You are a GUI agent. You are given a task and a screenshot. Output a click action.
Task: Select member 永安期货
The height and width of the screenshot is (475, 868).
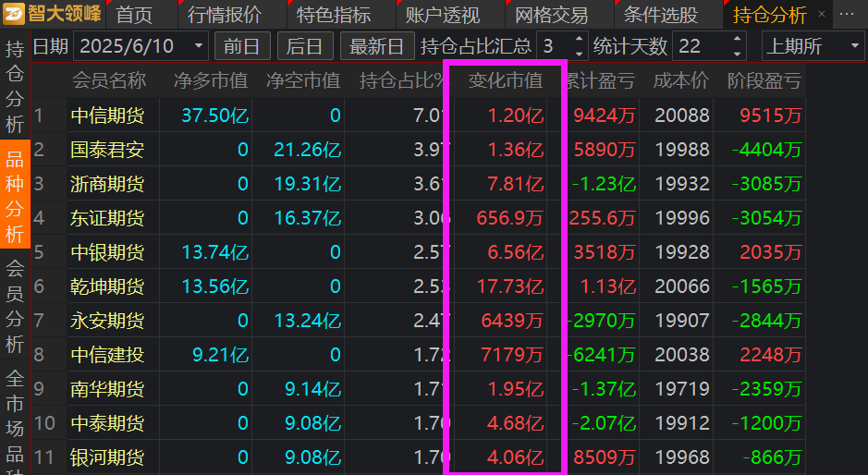(107, 321)
